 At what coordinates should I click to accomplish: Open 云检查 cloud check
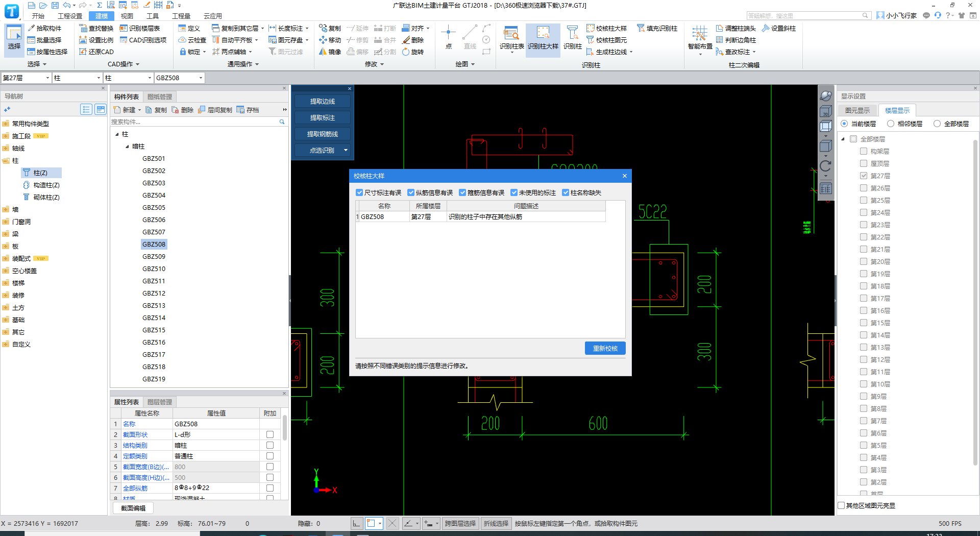(x=192, y=40)
